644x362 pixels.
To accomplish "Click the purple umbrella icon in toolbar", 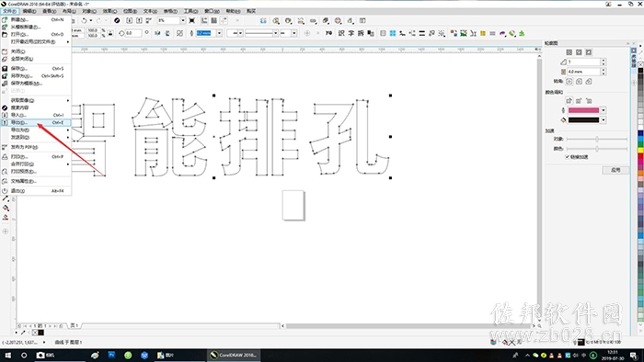I will 502,33.
